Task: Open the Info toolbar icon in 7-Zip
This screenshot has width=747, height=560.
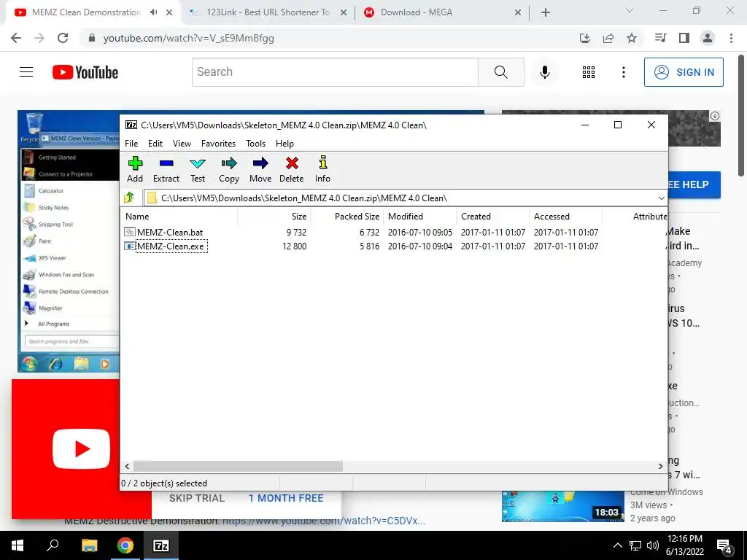Action: click(322, 169)
